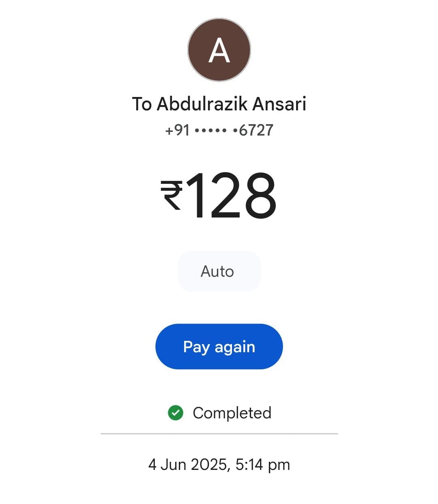The width and height of the screenshot is (438, 504).
Task: Select the recipient name Abdulrazik Ansari
Action: click(231, 103)
